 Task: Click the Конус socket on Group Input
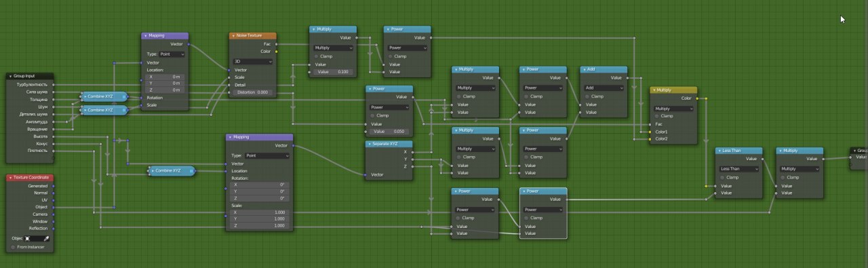coord(54,143)
